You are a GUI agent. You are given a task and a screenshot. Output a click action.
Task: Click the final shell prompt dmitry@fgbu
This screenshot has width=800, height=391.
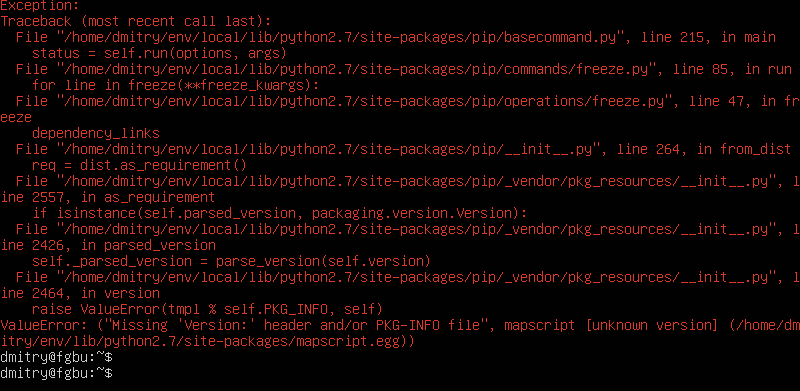[x=56, y=373]
